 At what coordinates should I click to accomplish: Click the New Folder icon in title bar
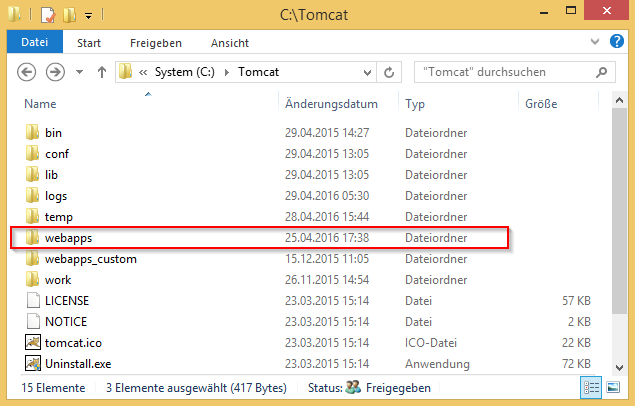click(70, 15)
